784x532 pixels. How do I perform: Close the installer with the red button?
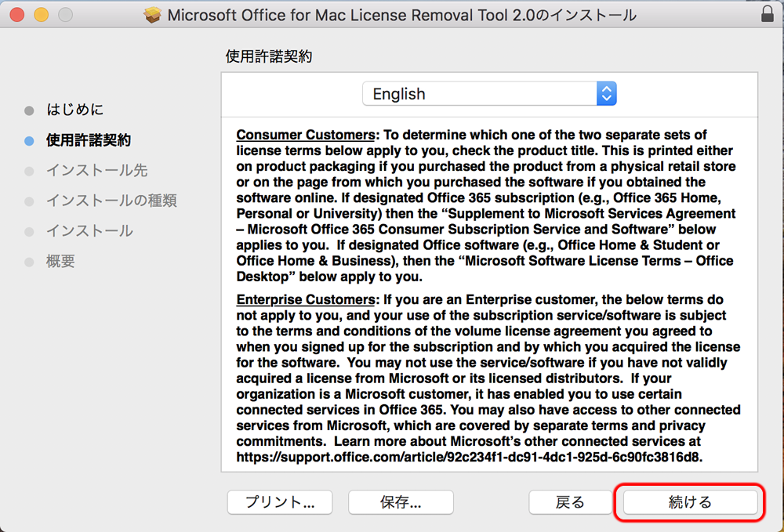pyautogui.click(x=17, y=14)
